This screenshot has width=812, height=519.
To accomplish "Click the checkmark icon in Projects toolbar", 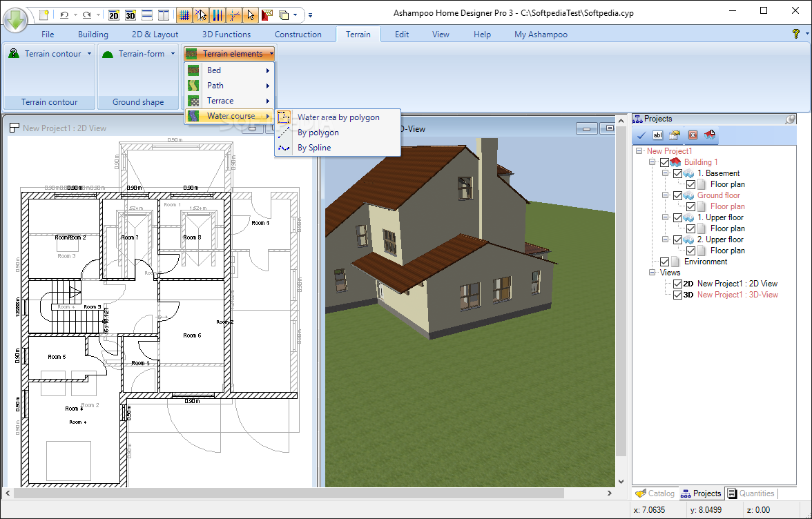I will pos(641,135).
